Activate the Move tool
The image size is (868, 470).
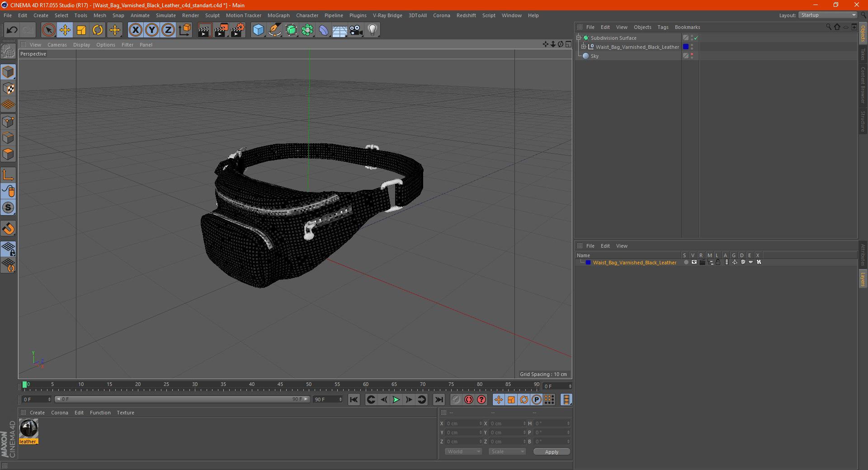coord(65,30)
